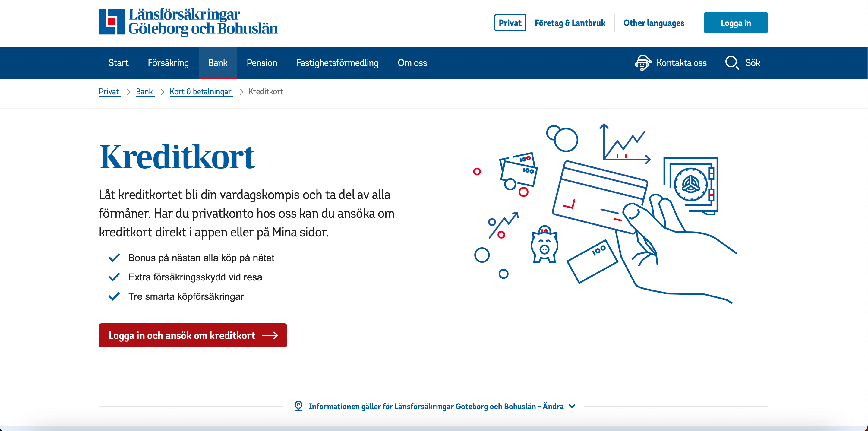
Task: Click the Privat breadcrumb link
Action: tap(109, 91)
